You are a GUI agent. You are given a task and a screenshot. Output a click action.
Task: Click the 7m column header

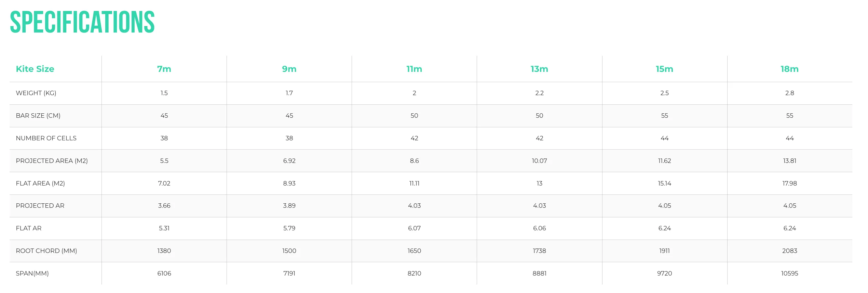pos(164,69)
